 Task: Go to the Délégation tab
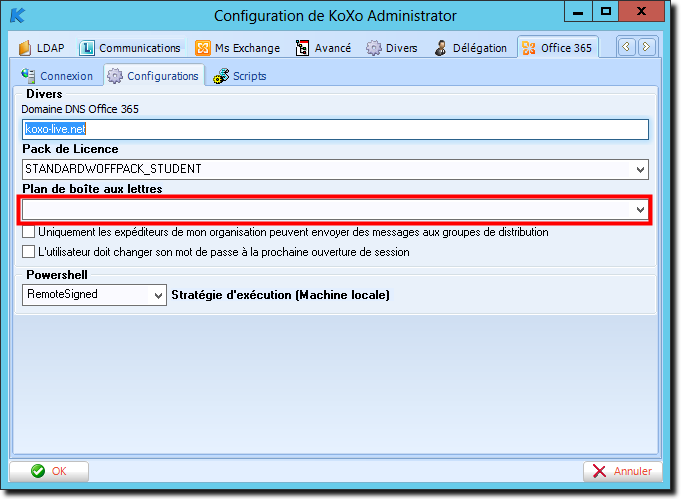471,48
